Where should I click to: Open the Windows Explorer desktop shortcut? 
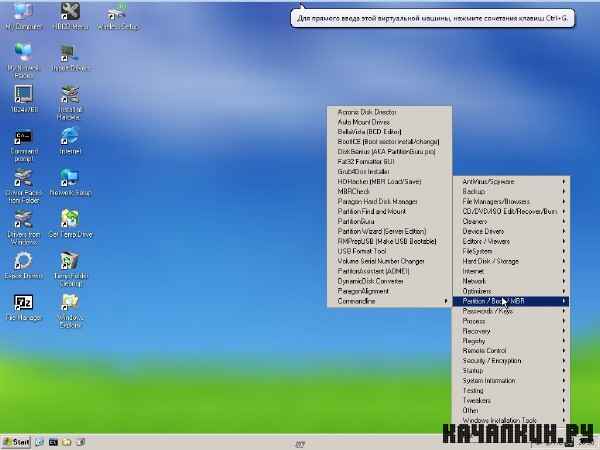click(70, 311)
